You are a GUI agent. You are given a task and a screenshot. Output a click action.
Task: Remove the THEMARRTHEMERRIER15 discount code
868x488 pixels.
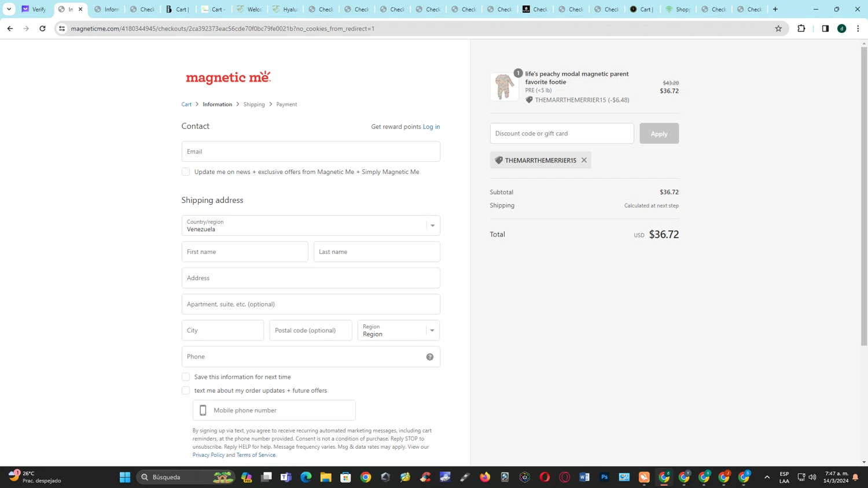pos(584,160)
